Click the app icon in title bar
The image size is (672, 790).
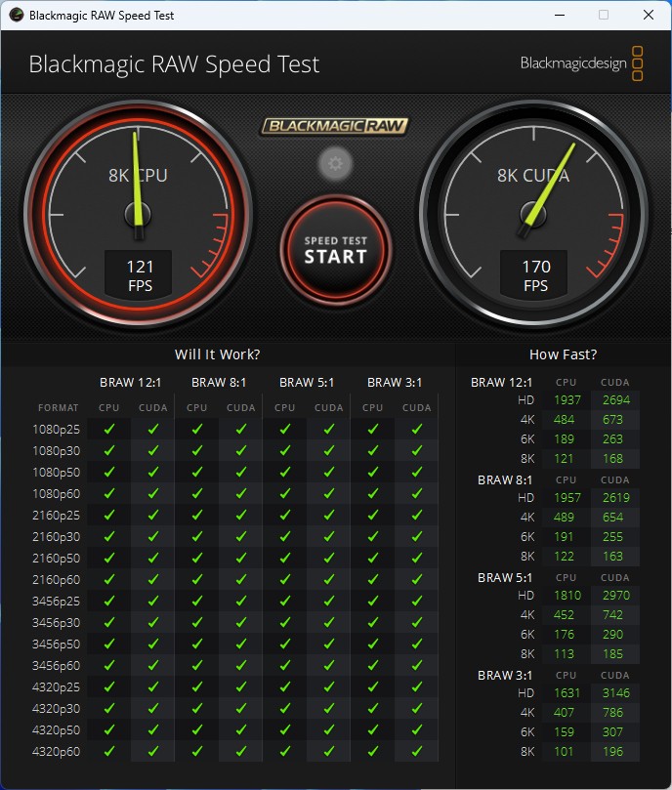17,15
